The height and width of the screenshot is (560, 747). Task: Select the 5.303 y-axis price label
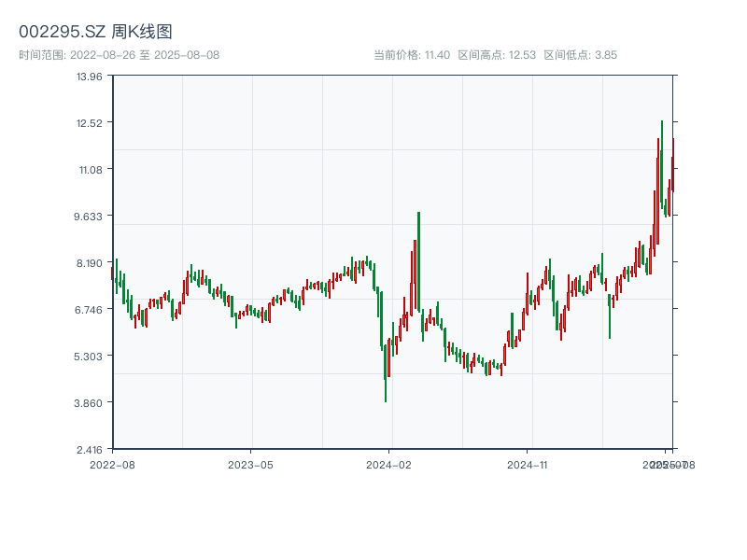click(90, 356)
